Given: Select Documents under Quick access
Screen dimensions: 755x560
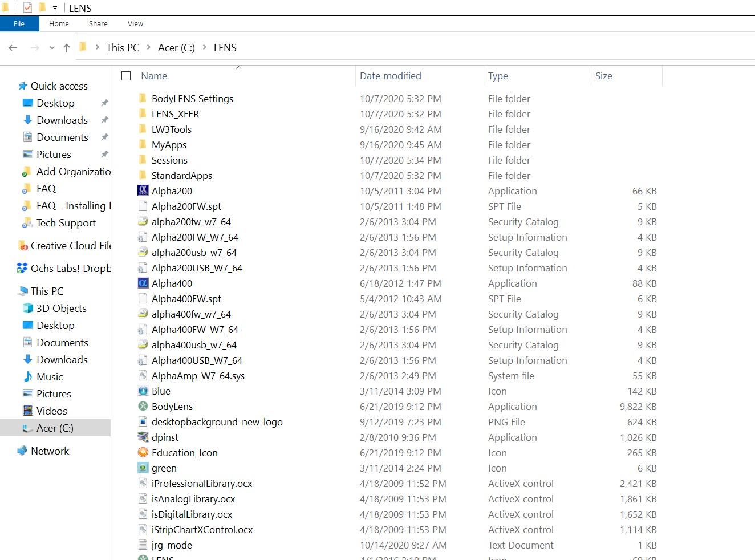Looking at the screenshot, I should click(x=62, y=137).
